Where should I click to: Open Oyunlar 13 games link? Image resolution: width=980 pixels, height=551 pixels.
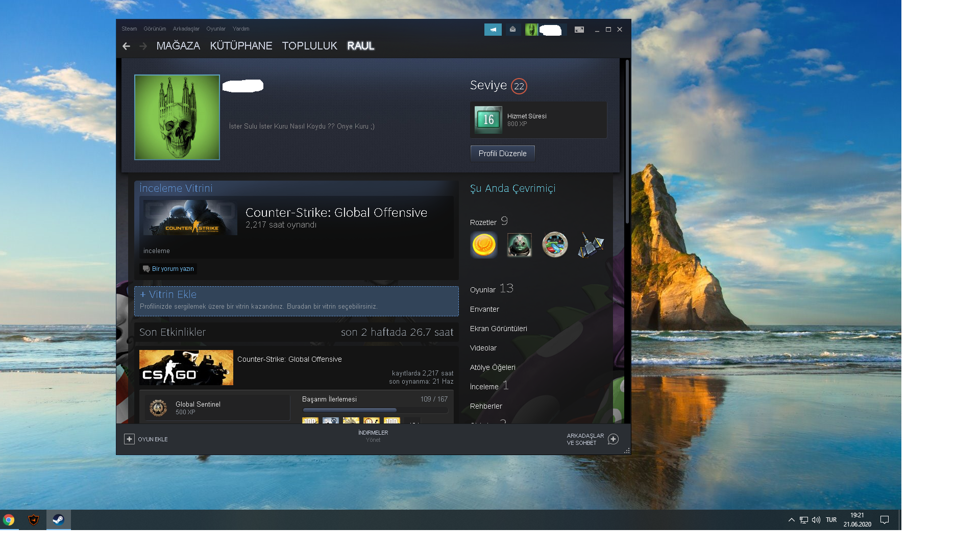pos(492,289)
